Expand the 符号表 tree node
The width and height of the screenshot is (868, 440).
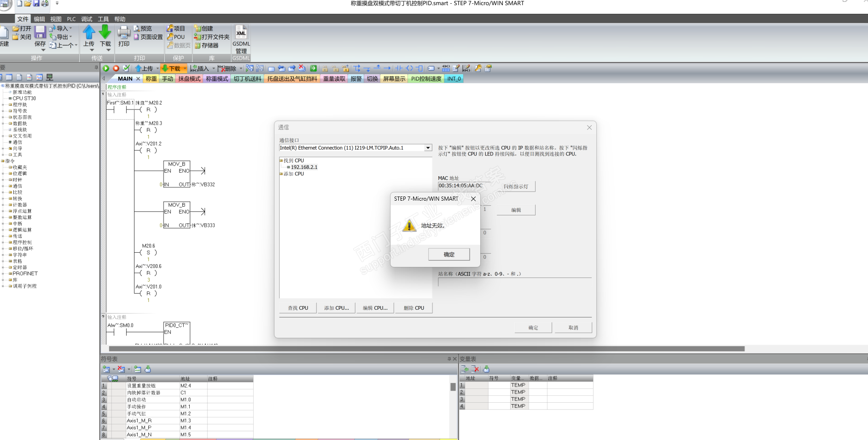[x=3, y=111]
